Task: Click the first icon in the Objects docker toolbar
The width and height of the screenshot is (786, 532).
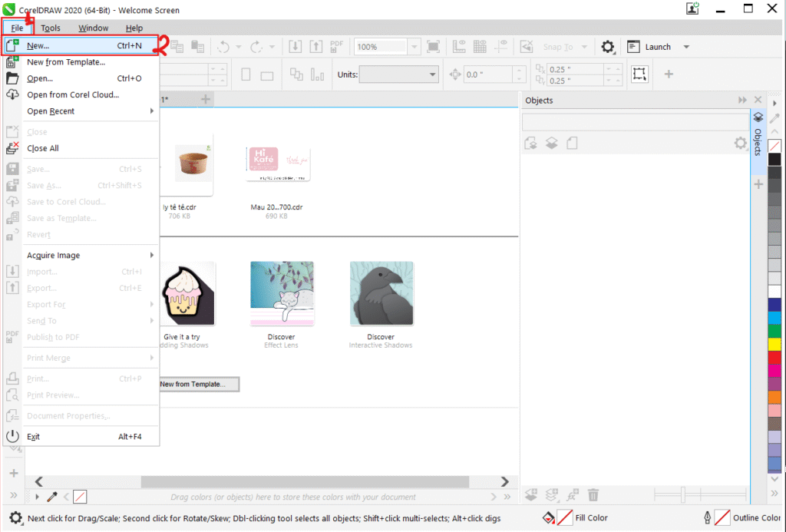Action: 531,144
